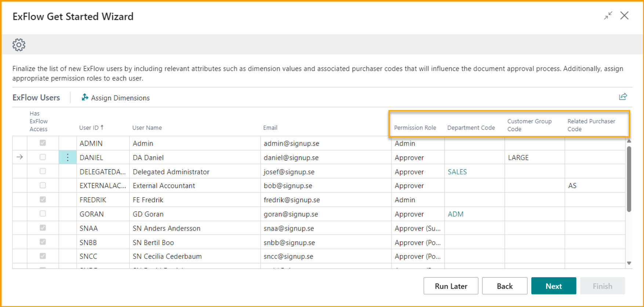The image size is (644, 307).
Task: Click the scroll down arrow of the list
Action: [x=629, y=263]
